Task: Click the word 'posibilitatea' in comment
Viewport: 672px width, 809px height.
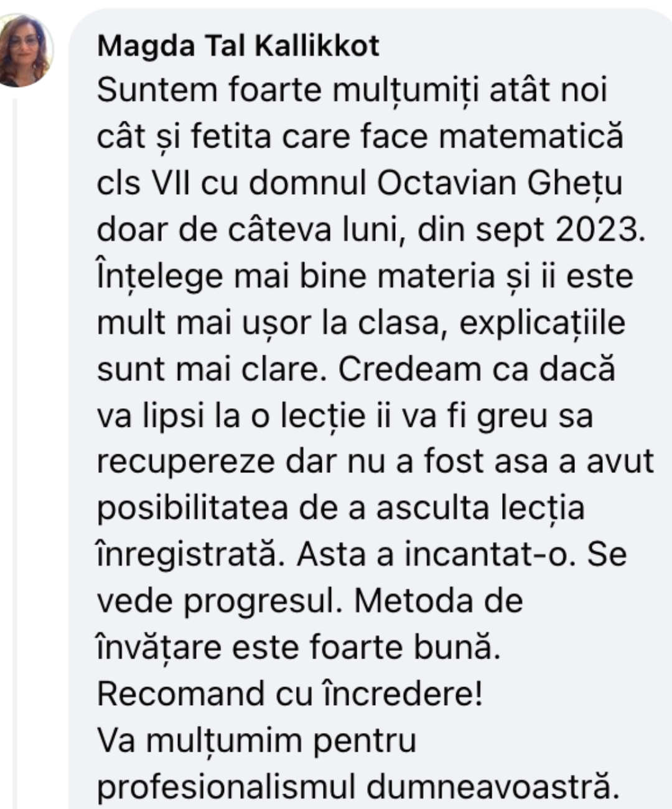Action: coord(193,509)
